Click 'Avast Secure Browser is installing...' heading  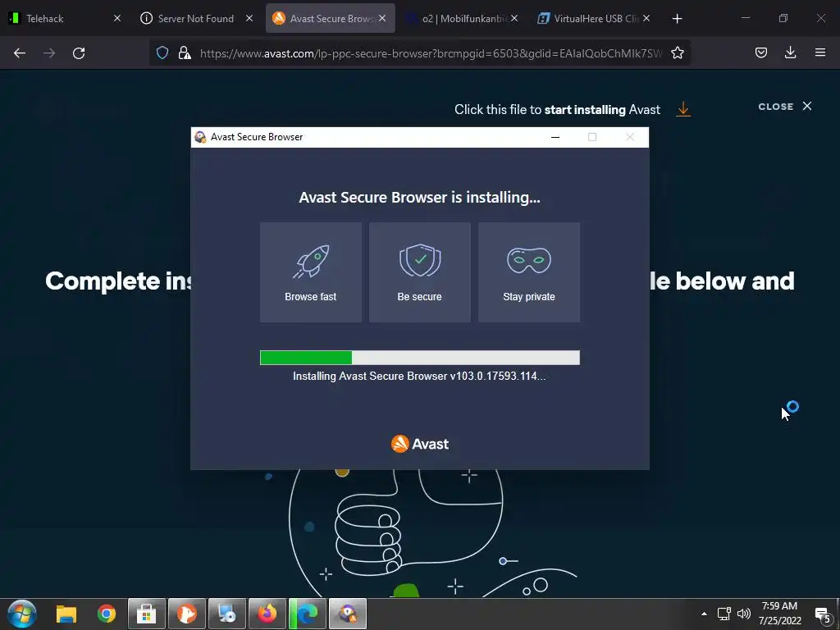point(419,198)
